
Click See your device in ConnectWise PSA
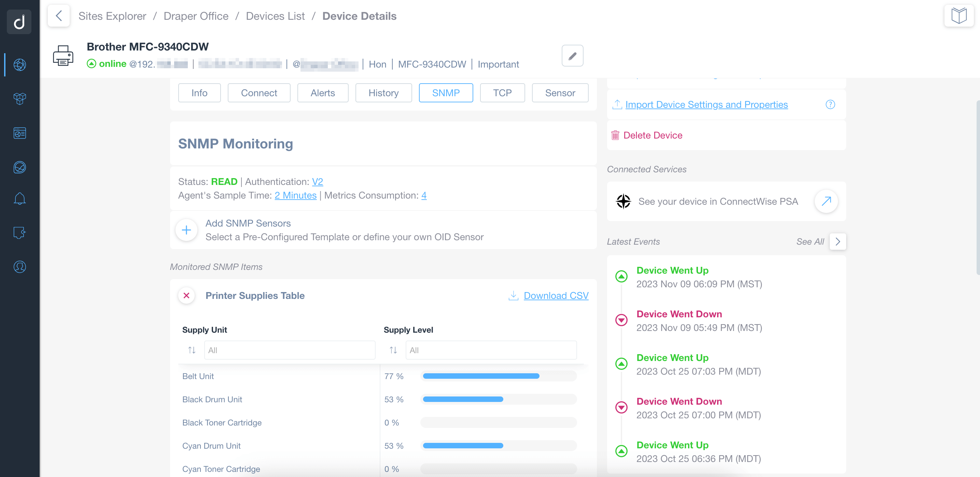coord(718,201)
